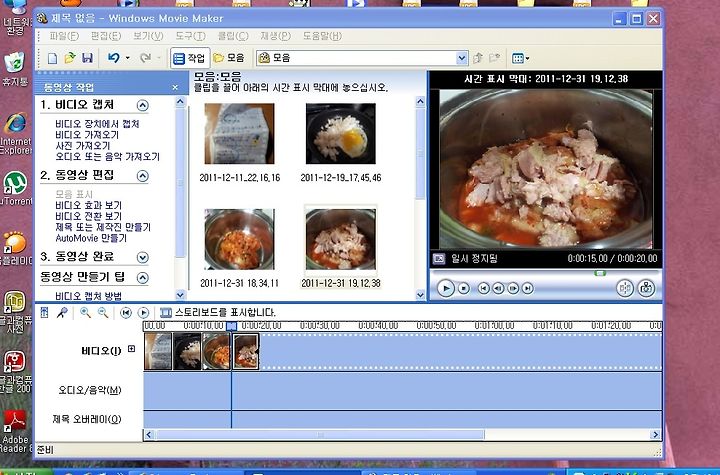Toggle the 모음 (Collections) pane button
The width and height of the screenshot is (720, 475).
pyautogui.click(x=229, y=58)
